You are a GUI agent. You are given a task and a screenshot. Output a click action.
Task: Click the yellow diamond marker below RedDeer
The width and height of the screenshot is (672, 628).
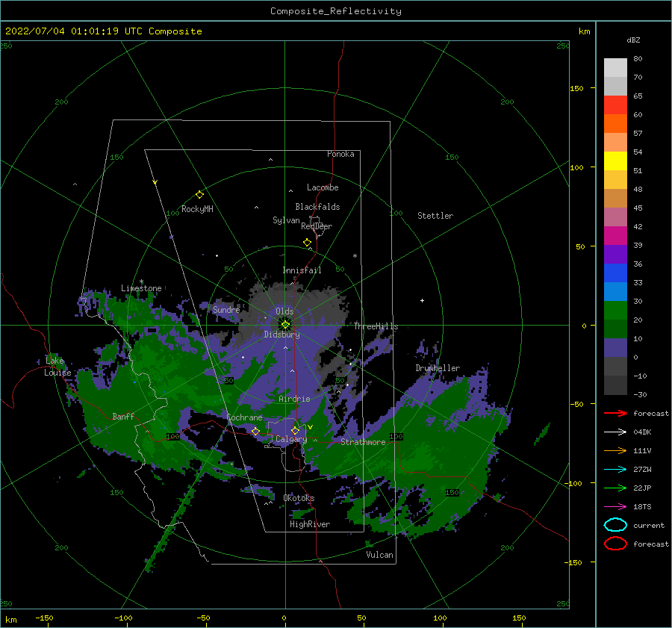(308, 243)
